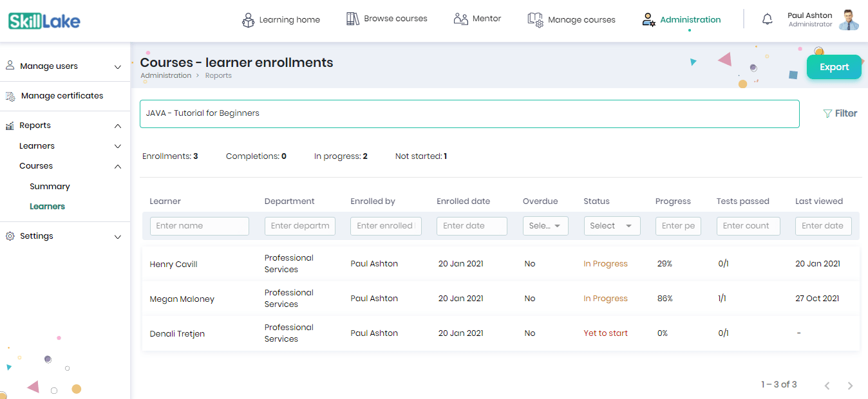Focus the Enrolled date filter field
Image resolution: width=868 pixels, height=399 pixels.
(x=472, y=226)
